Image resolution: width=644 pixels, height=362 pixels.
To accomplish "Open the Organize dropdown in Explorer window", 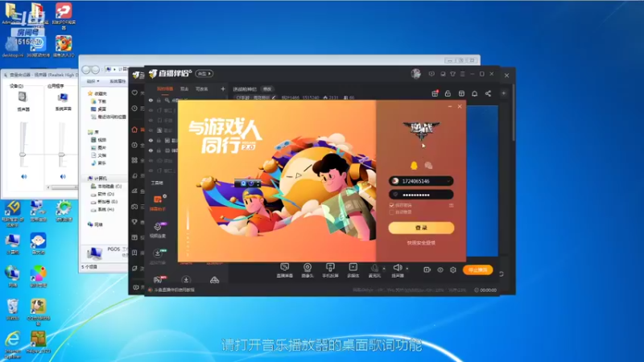I will tap(93, 81).
